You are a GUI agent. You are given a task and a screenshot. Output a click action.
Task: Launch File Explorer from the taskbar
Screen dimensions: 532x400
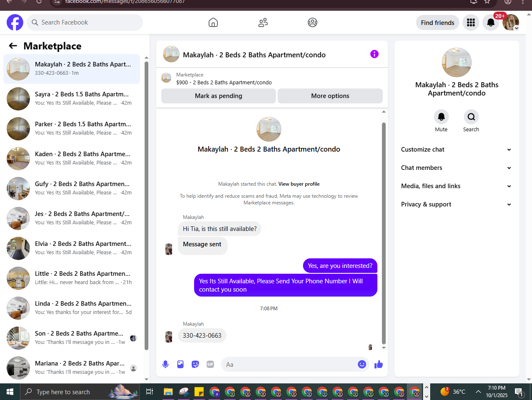pyautogui.click(x=168, y=392)
